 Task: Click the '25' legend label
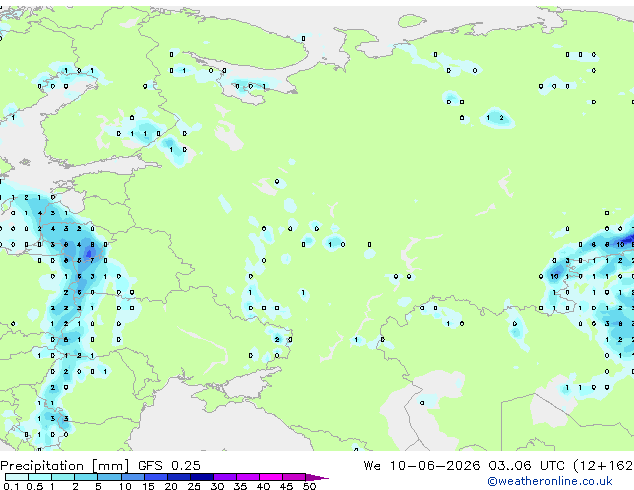click(x=194, y=486)
